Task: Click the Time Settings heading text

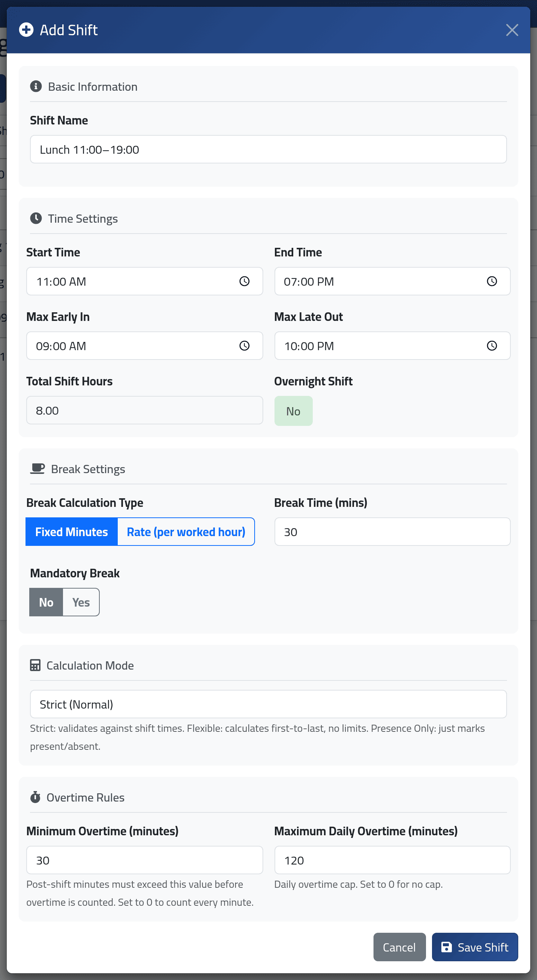Action: click(82, 219)
